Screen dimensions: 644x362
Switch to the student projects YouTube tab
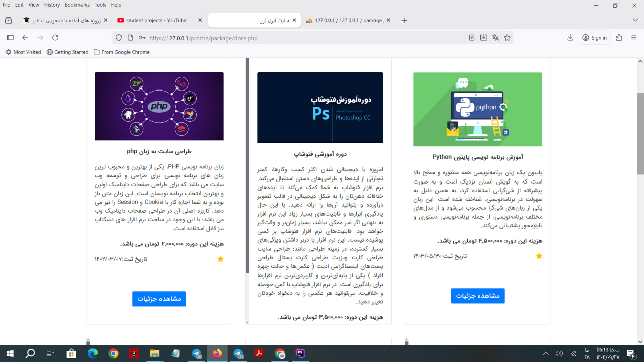coord(156,20)
